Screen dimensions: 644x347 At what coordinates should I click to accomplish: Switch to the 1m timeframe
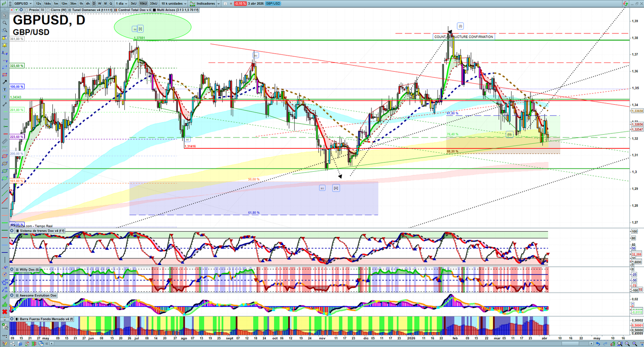click(x=56, y=3)
